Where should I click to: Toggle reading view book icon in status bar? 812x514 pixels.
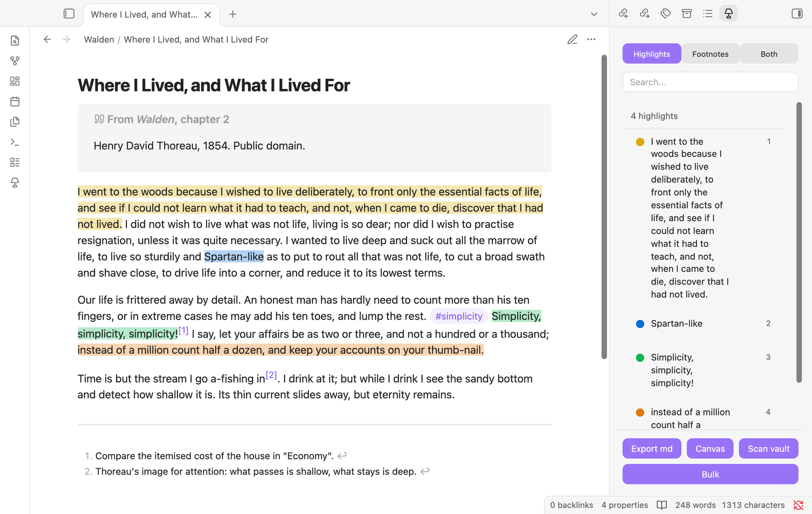click(x=661, y=505)
